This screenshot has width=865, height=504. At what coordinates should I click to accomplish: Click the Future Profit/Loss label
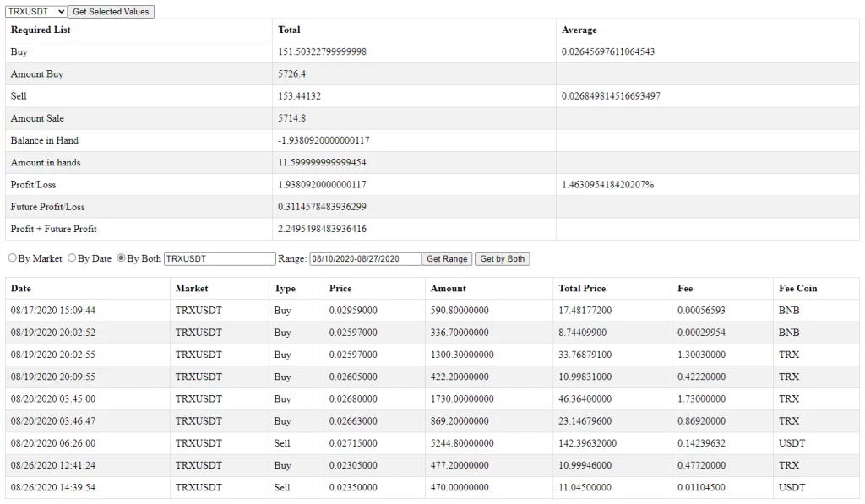48,206
